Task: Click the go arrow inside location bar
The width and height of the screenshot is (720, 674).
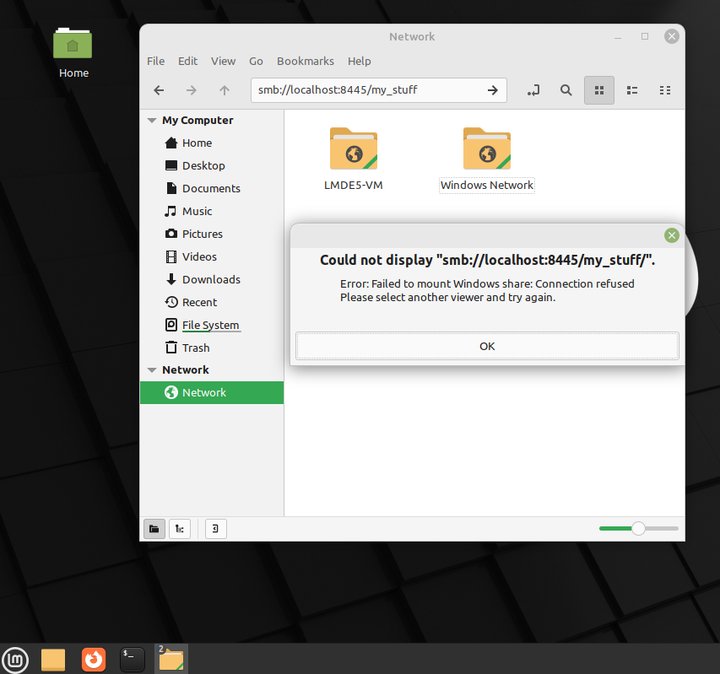Action: coord(493,90)
